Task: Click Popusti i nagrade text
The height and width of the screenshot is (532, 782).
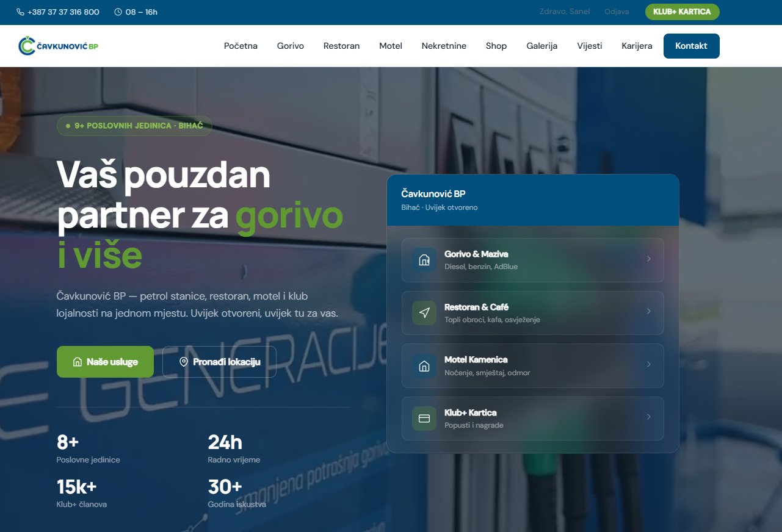Action: coord(474,425)
